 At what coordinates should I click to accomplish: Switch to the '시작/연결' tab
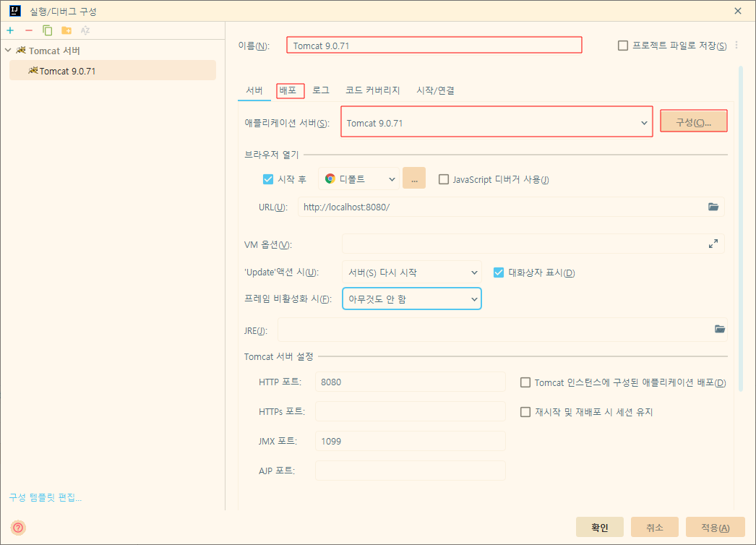click(435, 90)
